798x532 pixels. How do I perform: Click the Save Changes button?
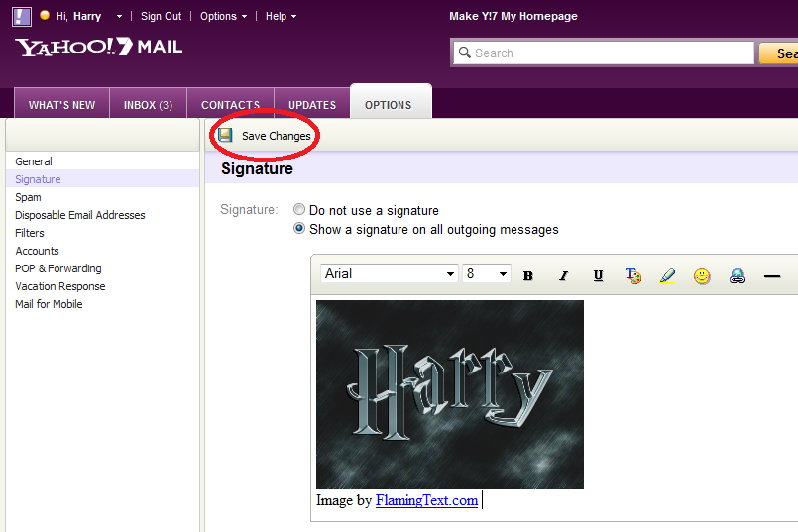[265, 136]
